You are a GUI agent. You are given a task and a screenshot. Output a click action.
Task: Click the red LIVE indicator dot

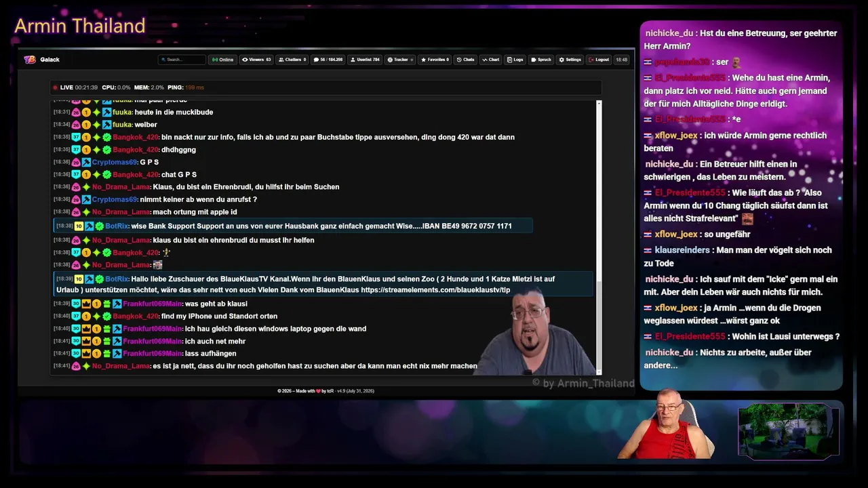55,87
